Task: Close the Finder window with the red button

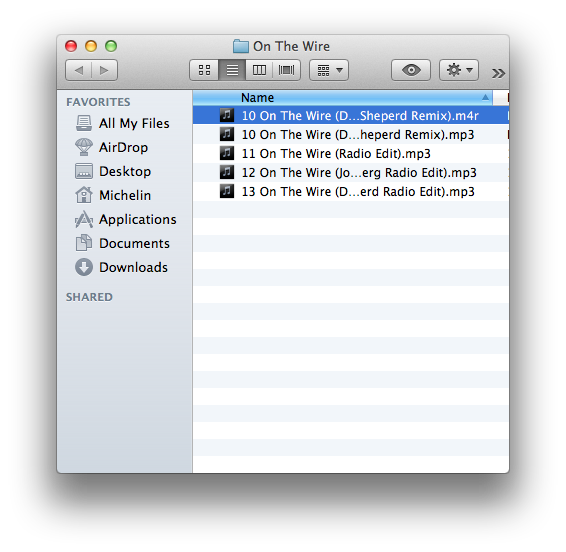Action: (71, 46)
